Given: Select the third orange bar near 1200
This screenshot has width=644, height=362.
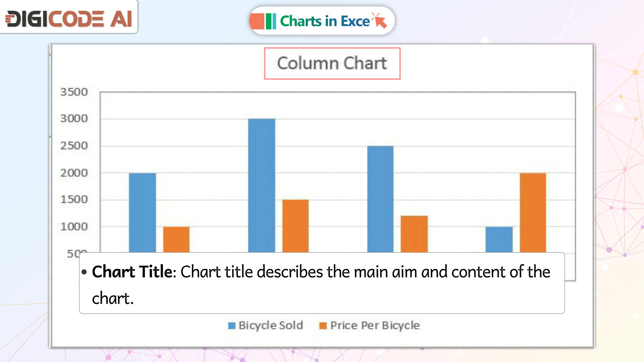Looking at the screenshot, I should coord(414,234).
